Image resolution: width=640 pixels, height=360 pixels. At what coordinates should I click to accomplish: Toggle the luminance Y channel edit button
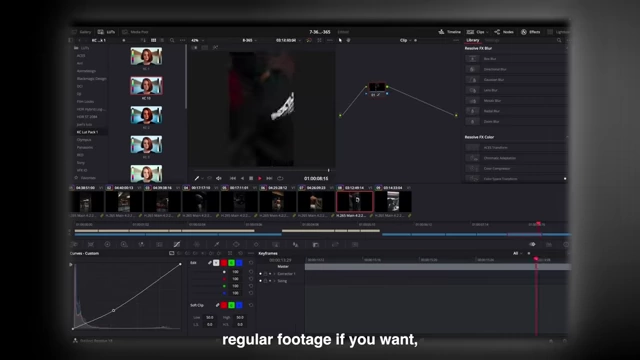point(216,263)
